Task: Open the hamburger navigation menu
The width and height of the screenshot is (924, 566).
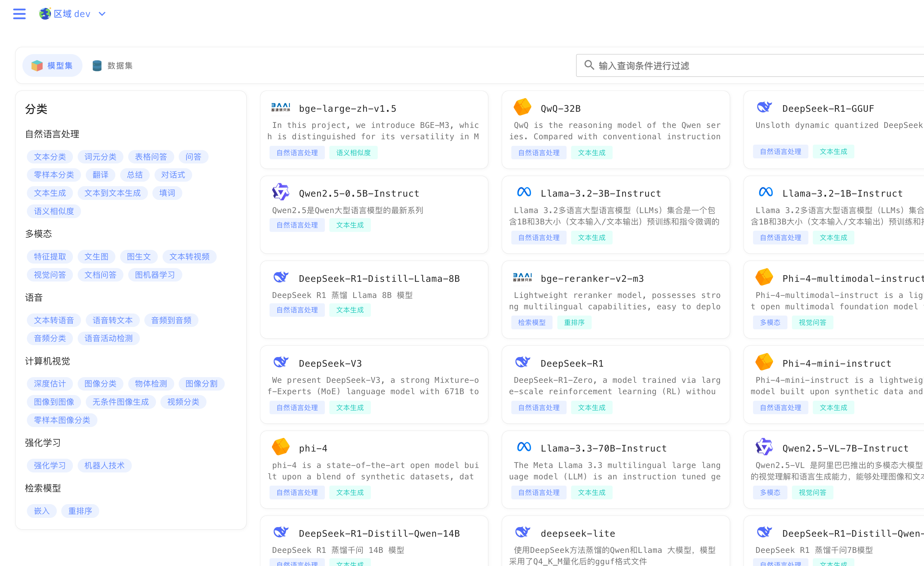Action: (19, 14)
